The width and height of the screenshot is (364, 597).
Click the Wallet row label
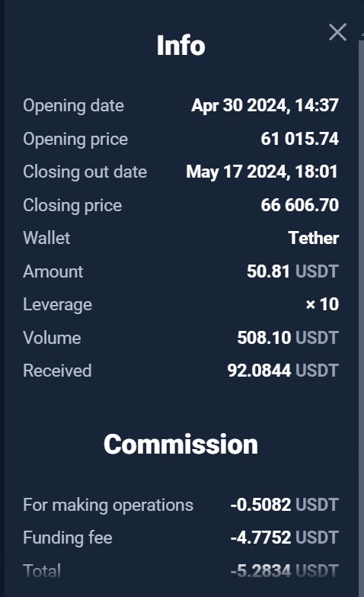[x=46, y=238]
